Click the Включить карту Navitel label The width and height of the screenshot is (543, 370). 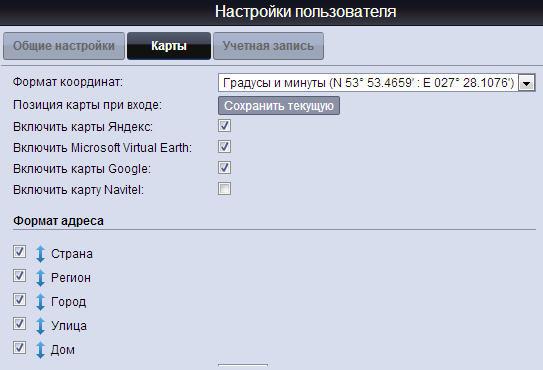point(78,190)
